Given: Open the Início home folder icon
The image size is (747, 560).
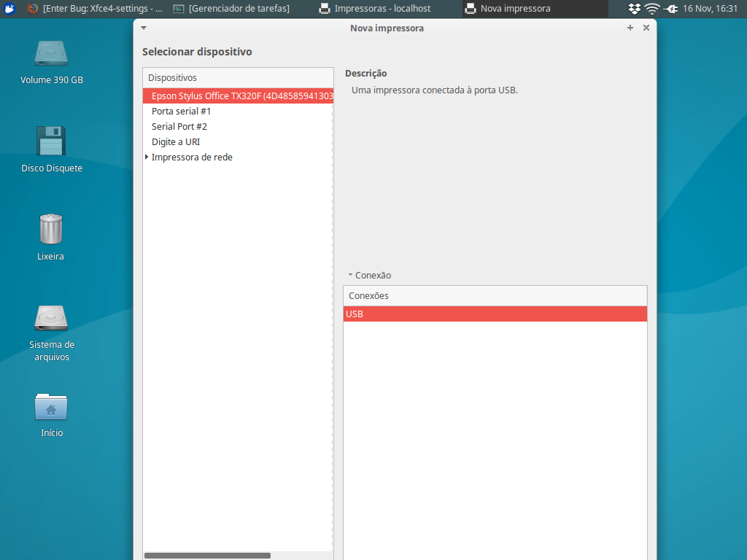Looking at the screenshot, I should (x=51, y=407).
